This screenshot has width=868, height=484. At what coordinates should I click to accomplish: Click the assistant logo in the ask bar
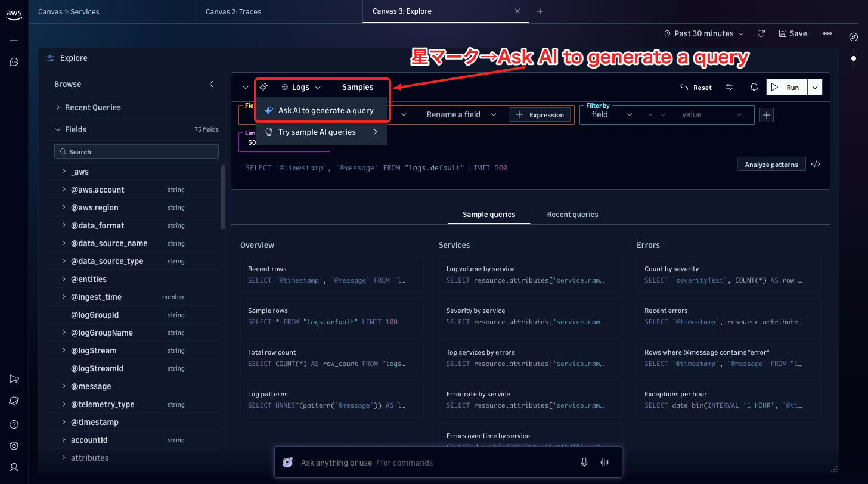(287, 463)
